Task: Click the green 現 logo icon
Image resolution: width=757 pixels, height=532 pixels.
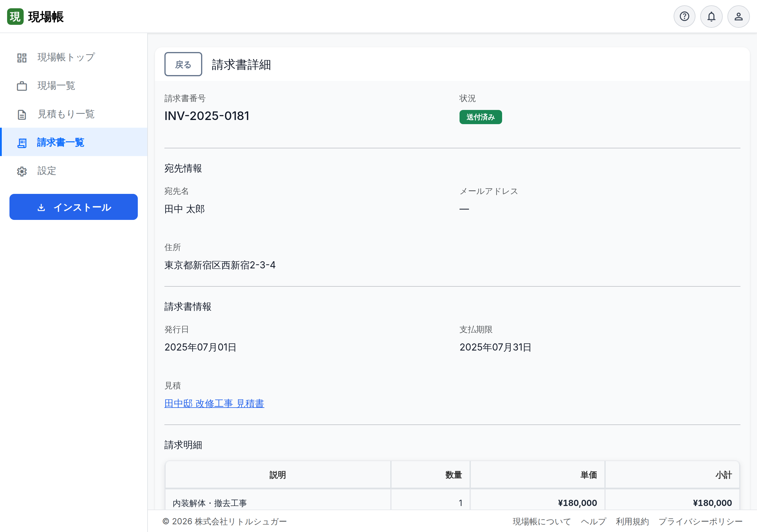Action: [x=15, y=17]
